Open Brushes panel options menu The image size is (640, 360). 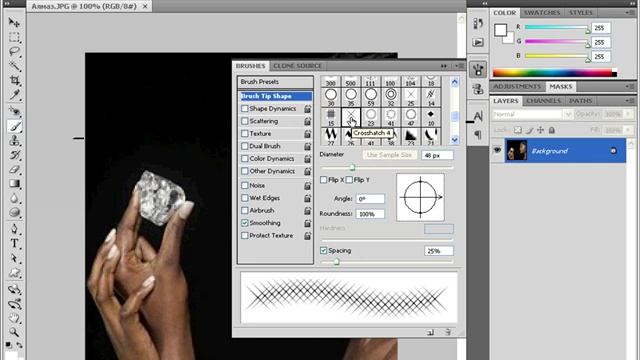pyautogui.click(x=460, y=66)
